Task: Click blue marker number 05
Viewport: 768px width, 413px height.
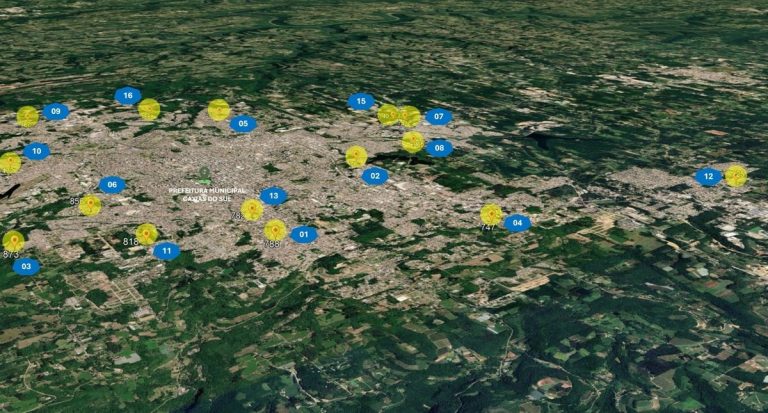Action: pos(243,124)
